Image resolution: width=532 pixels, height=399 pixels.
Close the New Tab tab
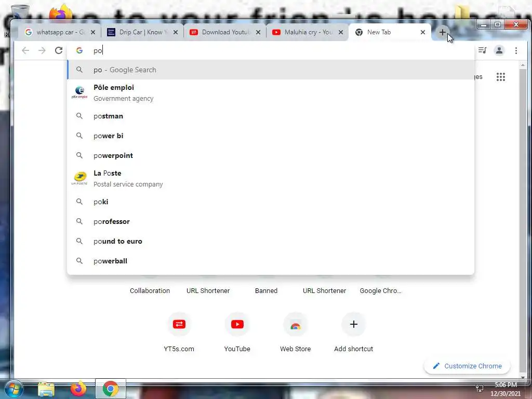423,32
